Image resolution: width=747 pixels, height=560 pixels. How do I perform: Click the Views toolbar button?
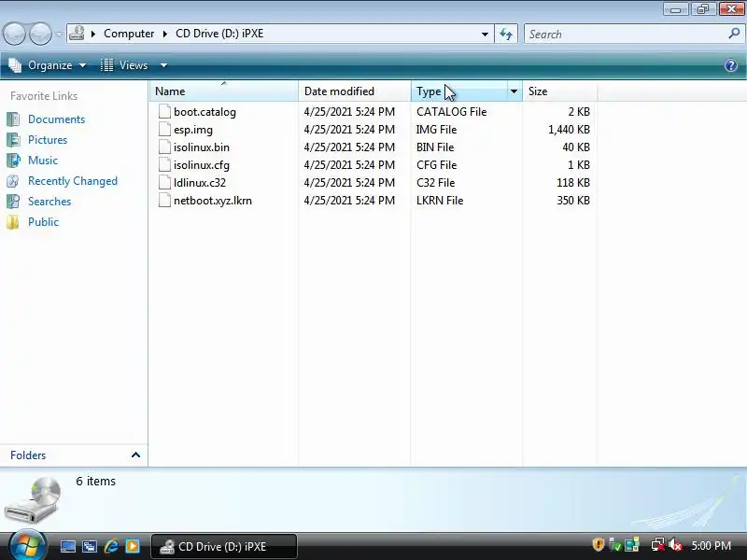coord(125,65)
